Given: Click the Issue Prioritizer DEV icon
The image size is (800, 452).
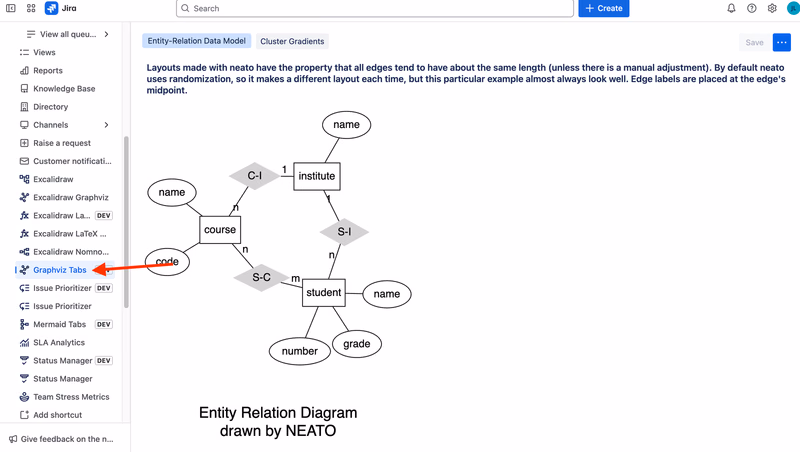Looking at the screenshot, I should pos(24,288).
